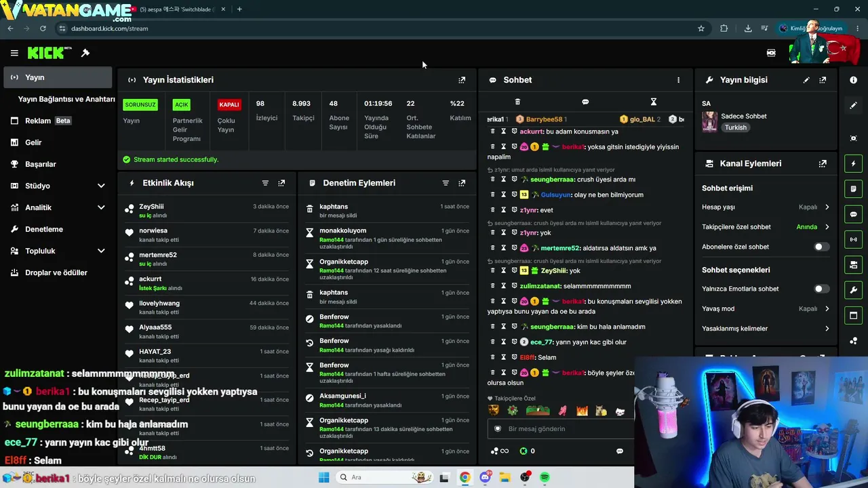
Task: Bookmark this page with the star icon
Action: tap(701, 28)
